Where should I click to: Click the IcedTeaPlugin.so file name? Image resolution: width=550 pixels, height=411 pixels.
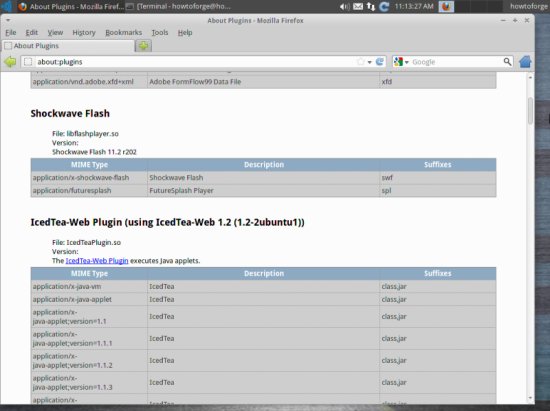pos(94,242)
